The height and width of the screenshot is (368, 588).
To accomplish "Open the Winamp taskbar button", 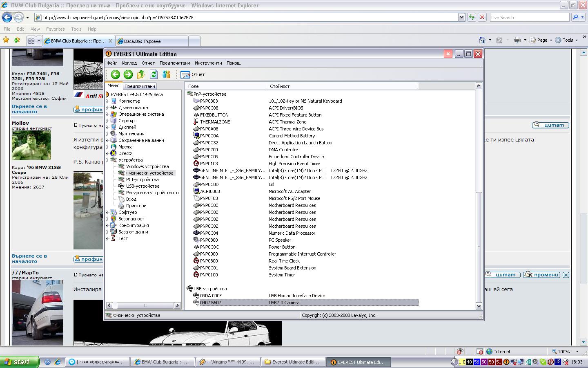I will 229,362.
